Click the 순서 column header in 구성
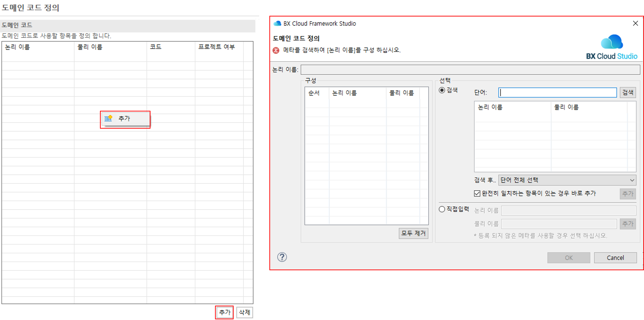 pos(314,93)
